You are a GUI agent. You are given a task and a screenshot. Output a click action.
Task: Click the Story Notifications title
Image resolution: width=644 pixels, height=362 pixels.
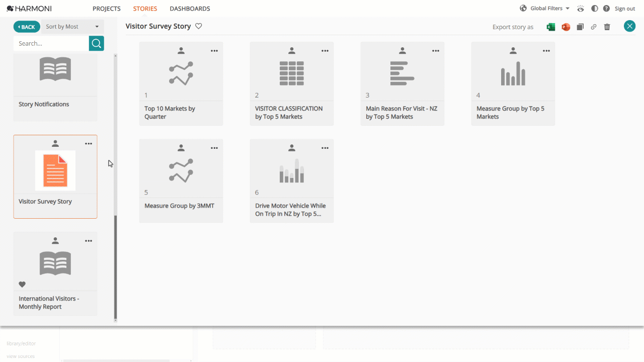(x=44, y=104)
